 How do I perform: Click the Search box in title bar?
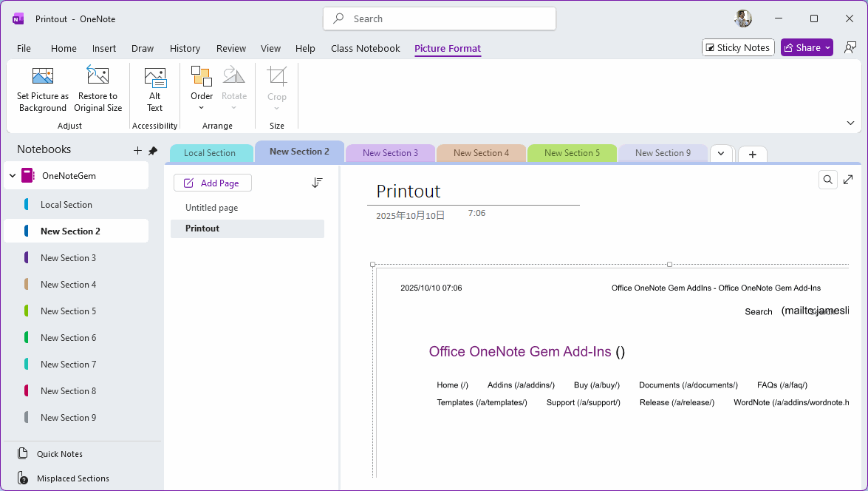tap(439, 18)
